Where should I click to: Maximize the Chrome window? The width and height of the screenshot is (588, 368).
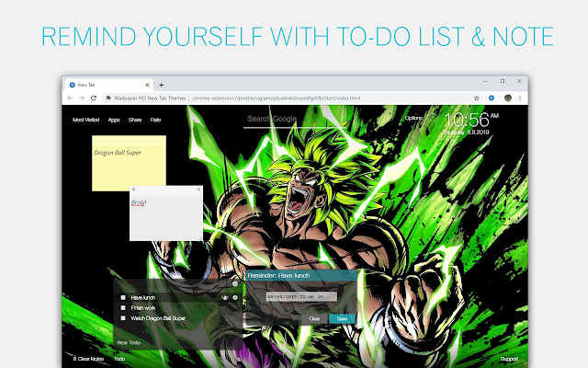[503, 81]
